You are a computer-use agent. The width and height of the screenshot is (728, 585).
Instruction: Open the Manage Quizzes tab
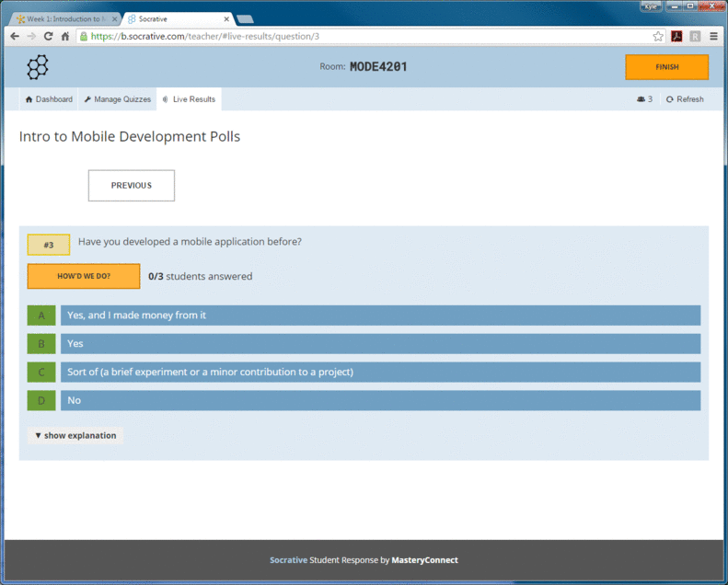click(118, 99)
